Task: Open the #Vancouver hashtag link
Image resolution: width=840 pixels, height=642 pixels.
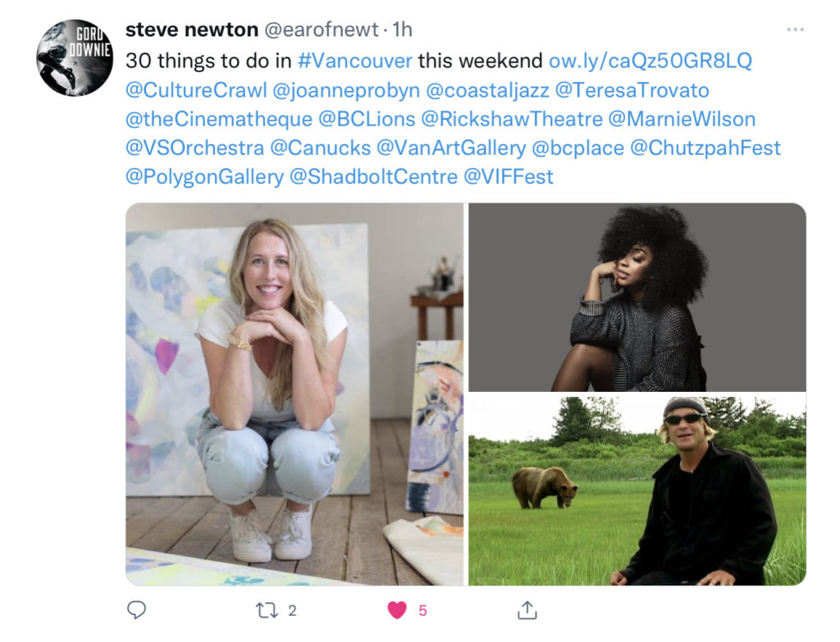Action: tap(355, 61)
